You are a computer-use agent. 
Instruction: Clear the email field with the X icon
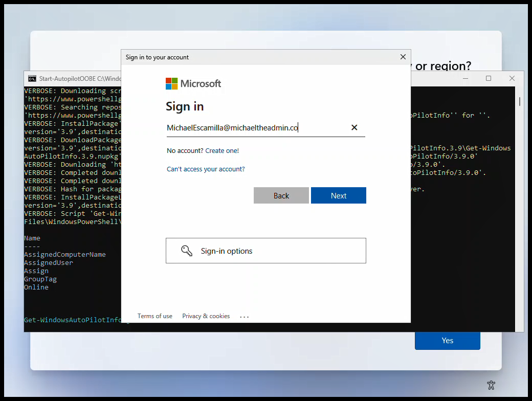coord(354,128)
